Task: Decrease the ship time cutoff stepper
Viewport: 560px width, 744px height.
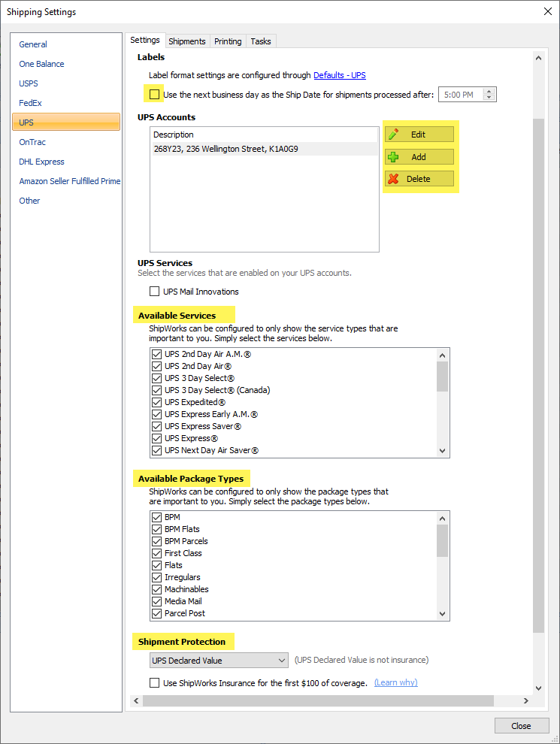Action: point(489,97)
